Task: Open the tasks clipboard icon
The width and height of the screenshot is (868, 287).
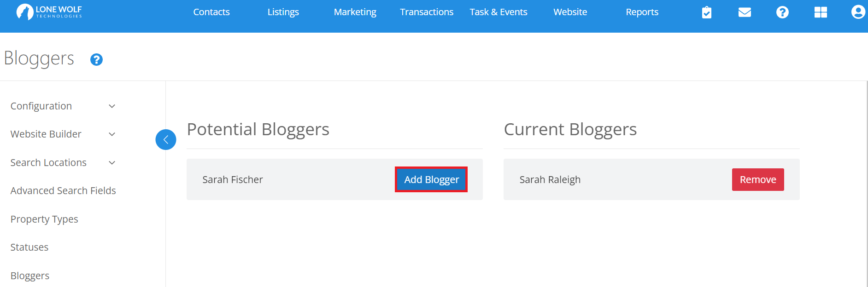Action: [x=707, y=12]
